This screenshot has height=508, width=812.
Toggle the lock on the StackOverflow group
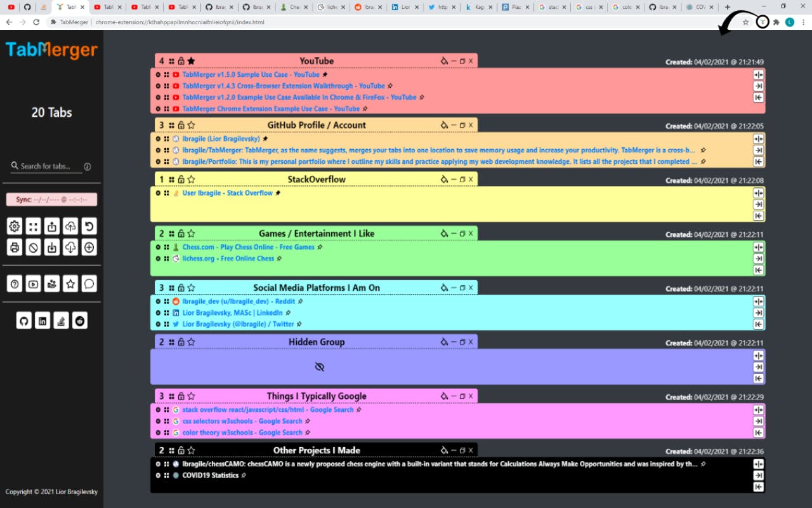(181, 180)
